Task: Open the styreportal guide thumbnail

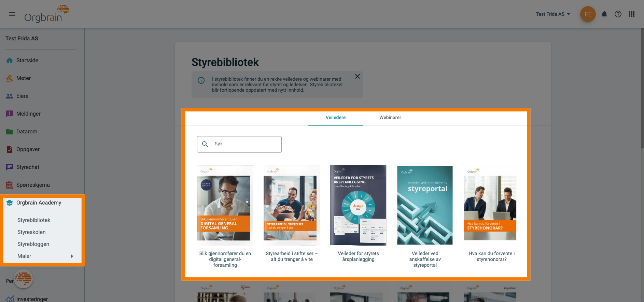Action: click(425, 205)
